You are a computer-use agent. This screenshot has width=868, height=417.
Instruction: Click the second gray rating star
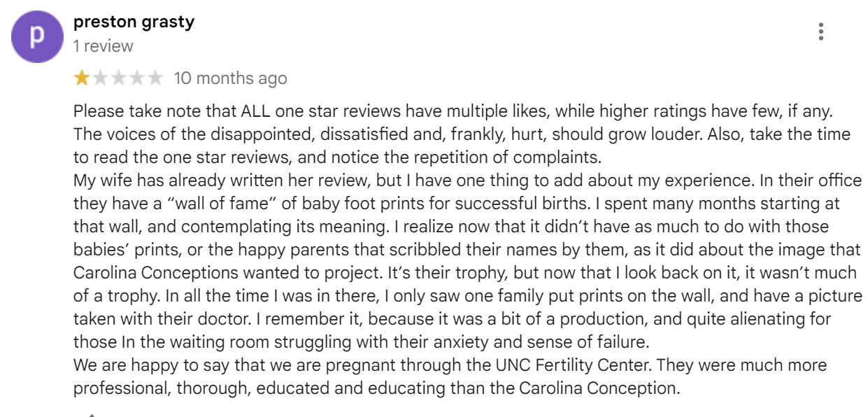pyautogui.click(x=100, y=78)
